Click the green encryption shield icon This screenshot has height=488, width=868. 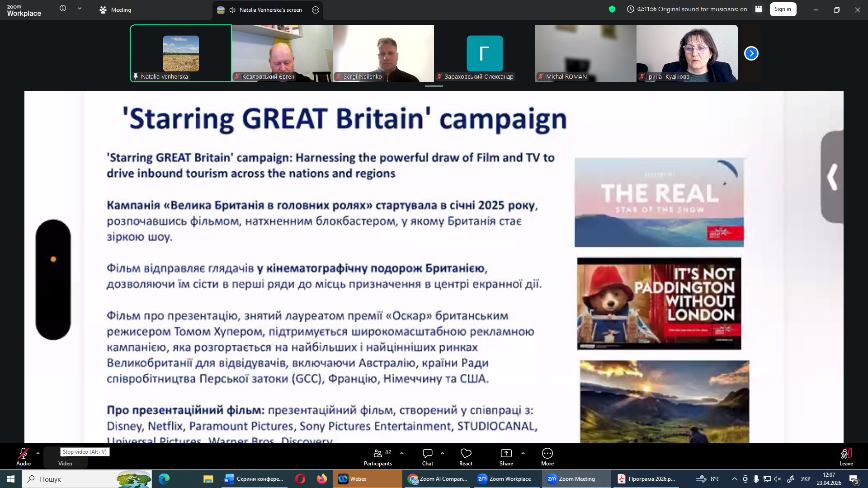(x=612, y=9)
